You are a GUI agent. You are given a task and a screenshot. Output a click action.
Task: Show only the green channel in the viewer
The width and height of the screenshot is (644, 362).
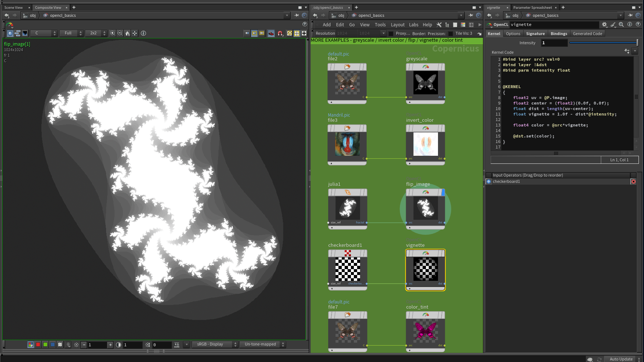45,344
